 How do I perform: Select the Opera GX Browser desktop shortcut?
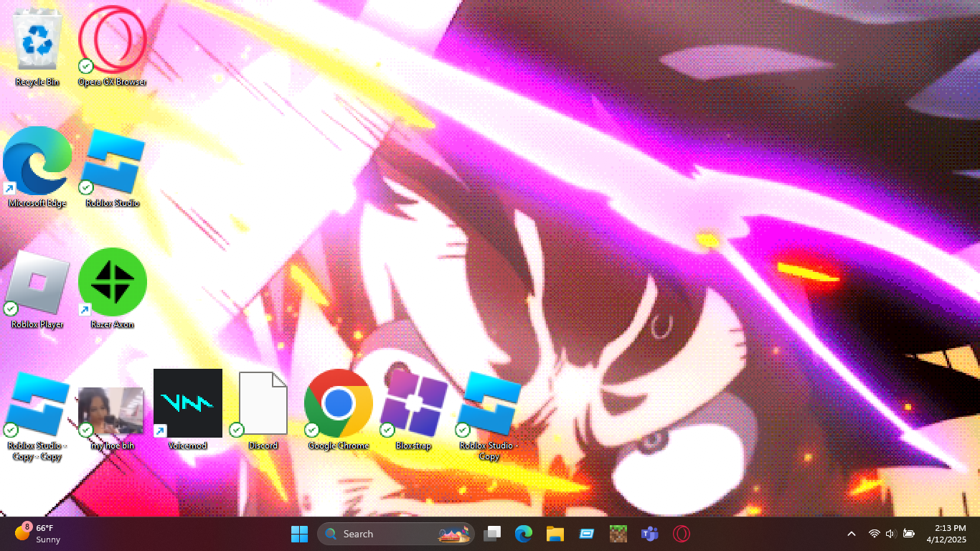[113, 46]
